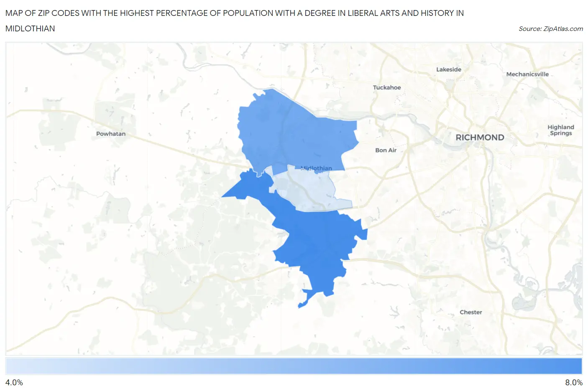Click the Bon Air map label
Screen dimensions: 588x392
(x=386, y=150)
